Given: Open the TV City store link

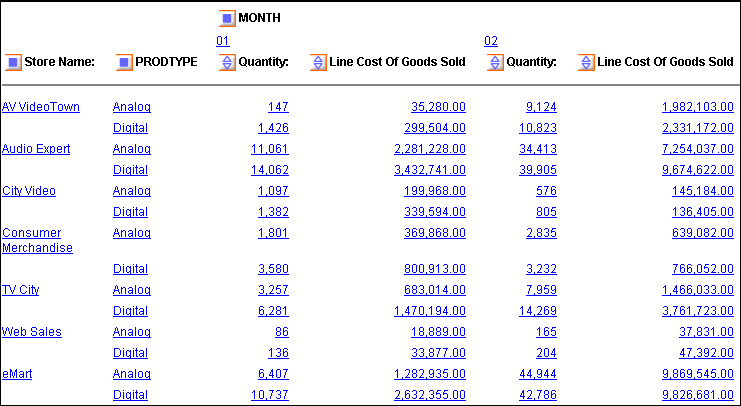Looking at the screenshot, I should coord(20,290).
